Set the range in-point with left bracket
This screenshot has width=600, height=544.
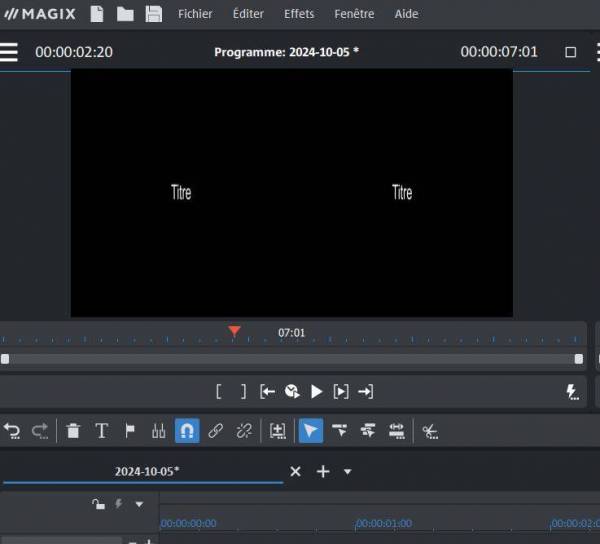[218, 392]
